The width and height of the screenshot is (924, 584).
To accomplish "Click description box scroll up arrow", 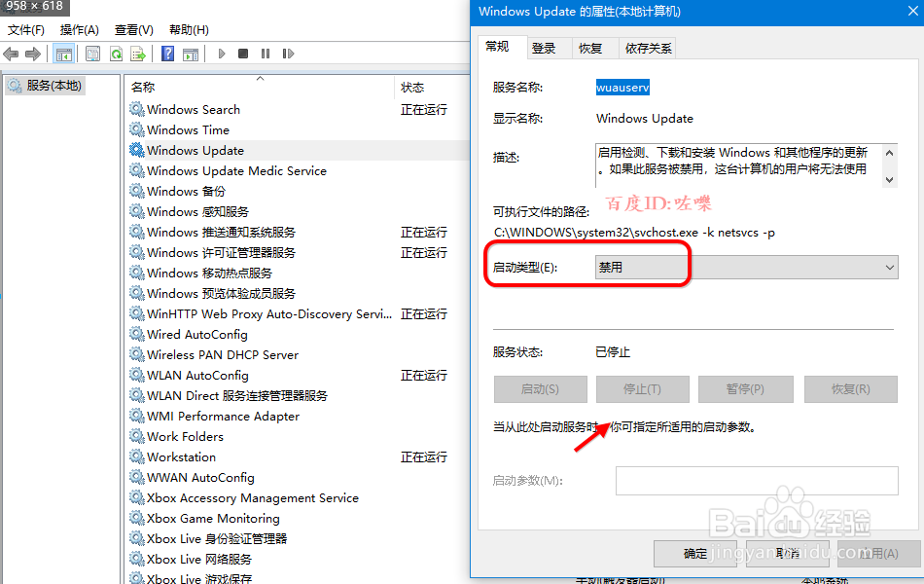I will coord(890,153).
